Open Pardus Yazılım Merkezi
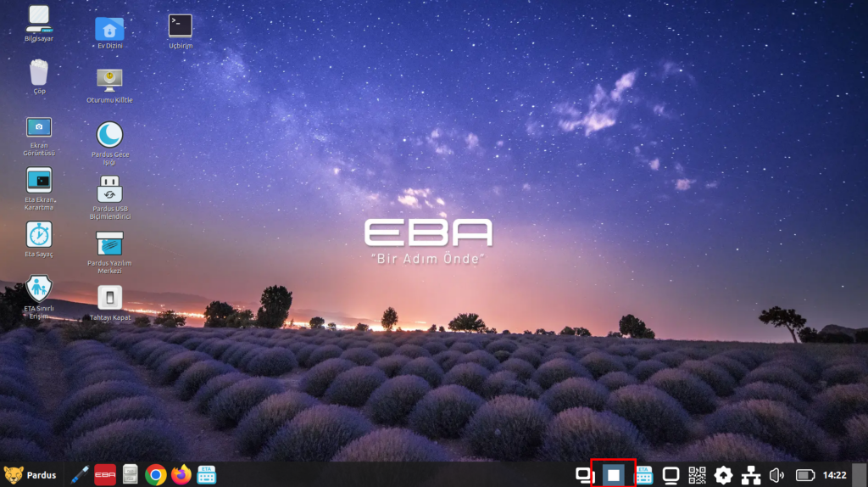 [109, 243]
